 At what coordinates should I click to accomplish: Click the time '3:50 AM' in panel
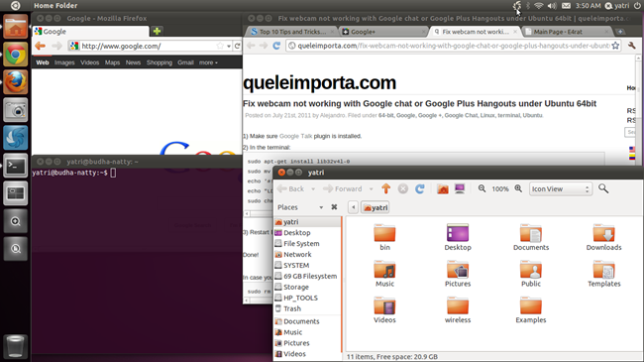(588, 5)
